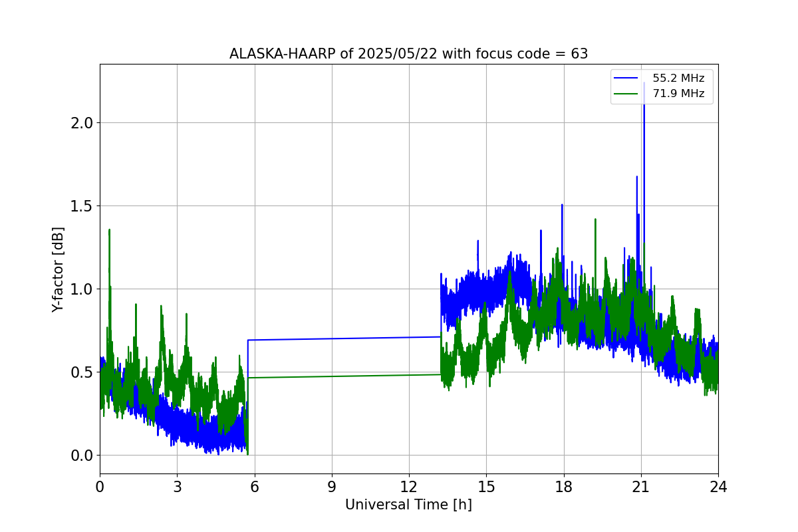Click the Universal Time [h] axis label
This screenshot has width=798, height=532.
pyautogui.click(x=408, y=505)
